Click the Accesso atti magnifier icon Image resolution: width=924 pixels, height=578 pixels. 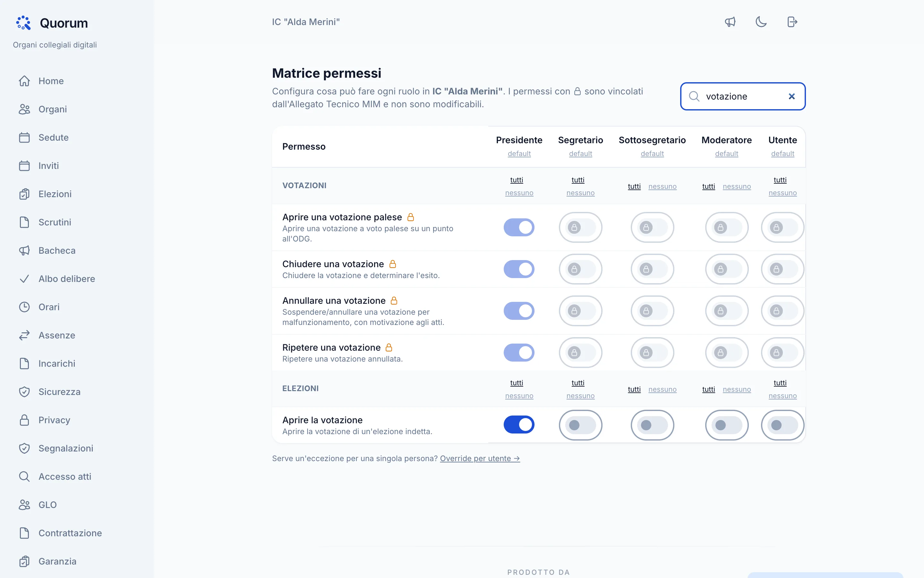coord(24,477)
